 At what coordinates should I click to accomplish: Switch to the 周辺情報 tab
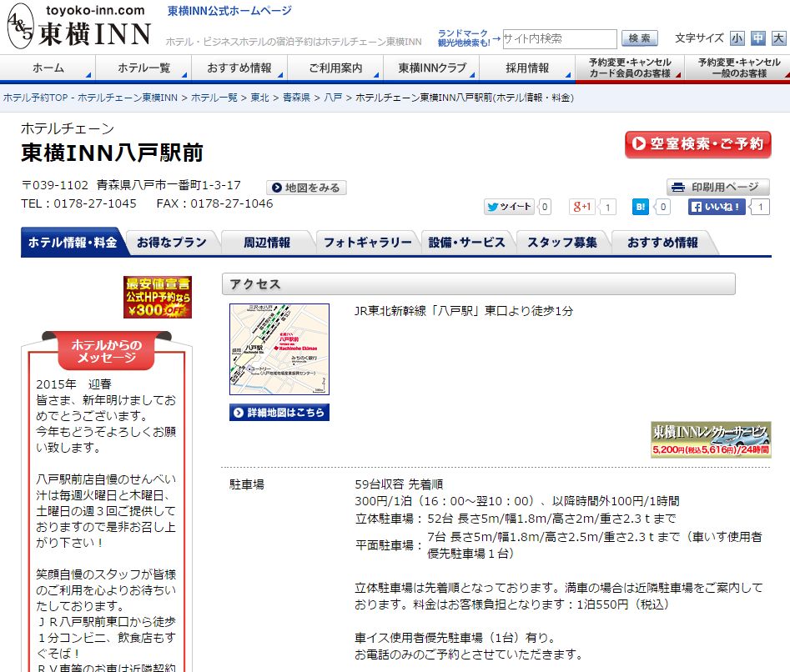267,243
